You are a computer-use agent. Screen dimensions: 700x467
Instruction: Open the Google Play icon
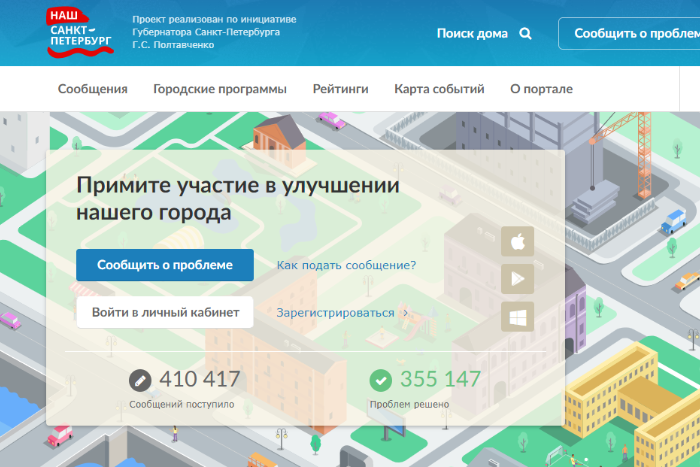[518, 279]
